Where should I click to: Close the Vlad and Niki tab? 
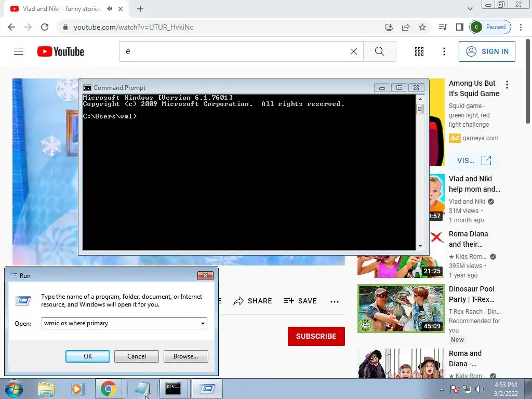[121, 9]
